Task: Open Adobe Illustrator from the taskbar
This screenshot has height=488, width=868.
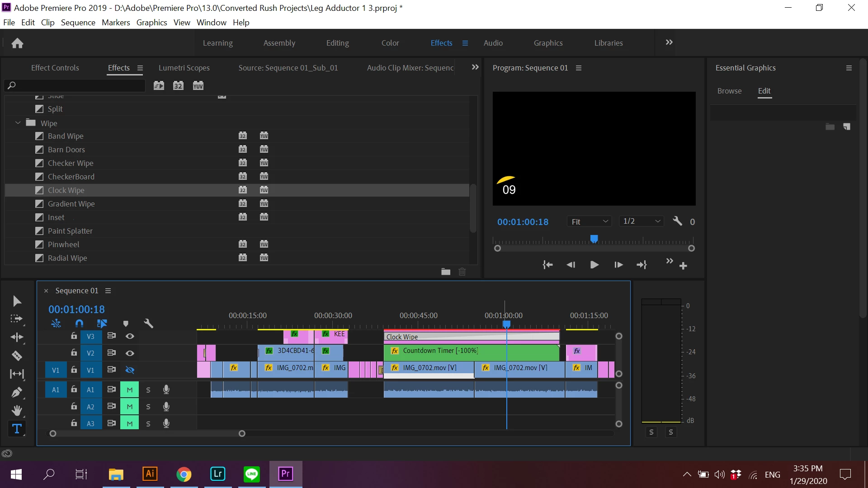Action: [150, 474]
